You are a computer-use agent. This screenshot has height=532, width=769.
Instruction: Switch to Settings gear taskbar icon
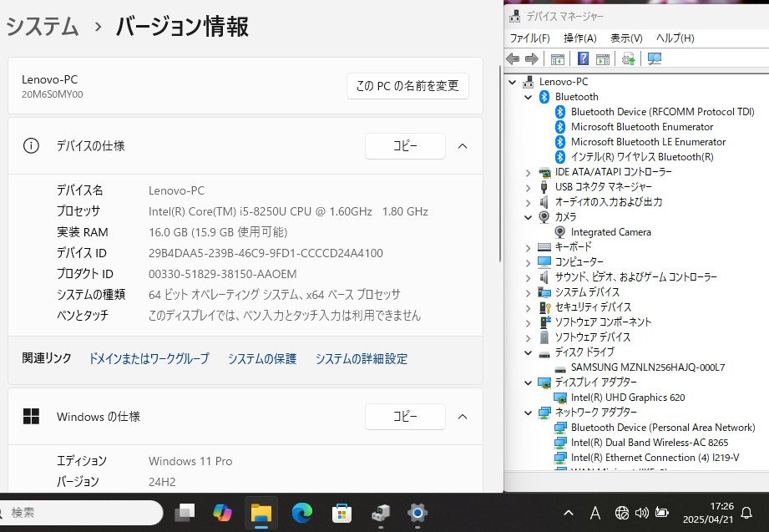click(417, 513)
